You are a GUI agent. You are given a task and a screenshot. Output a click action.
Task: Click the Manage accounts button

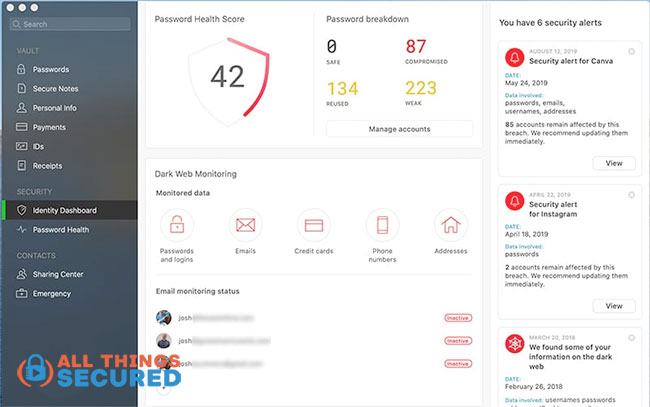(x=399, y=129)
